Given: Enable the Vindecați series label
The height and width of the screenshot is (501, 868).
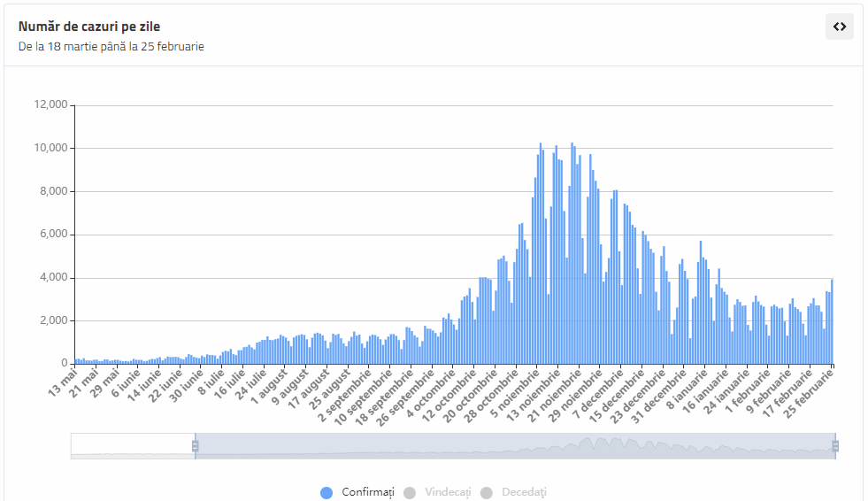Looking at the screenshot, I should 447,493.
